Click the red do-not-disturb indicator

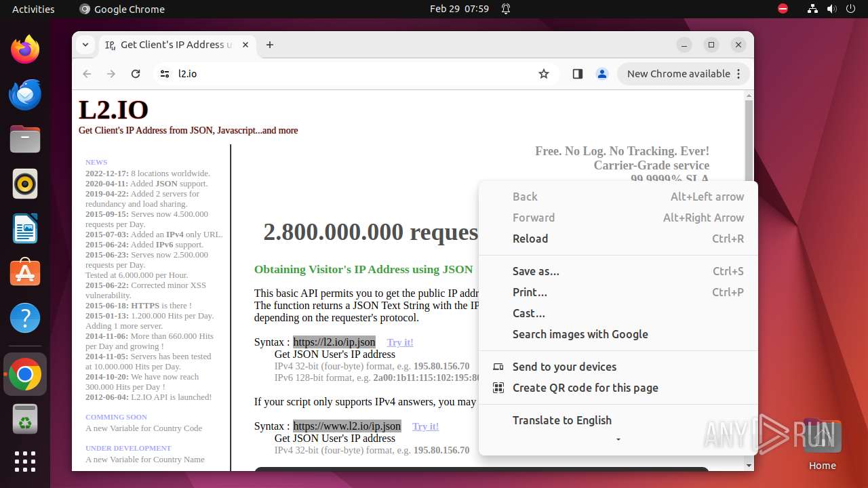tap(783, 9)
